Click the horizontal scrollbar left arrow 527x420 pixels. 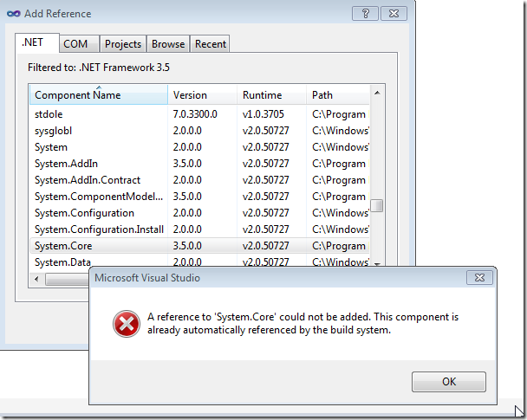click(37, 279)
